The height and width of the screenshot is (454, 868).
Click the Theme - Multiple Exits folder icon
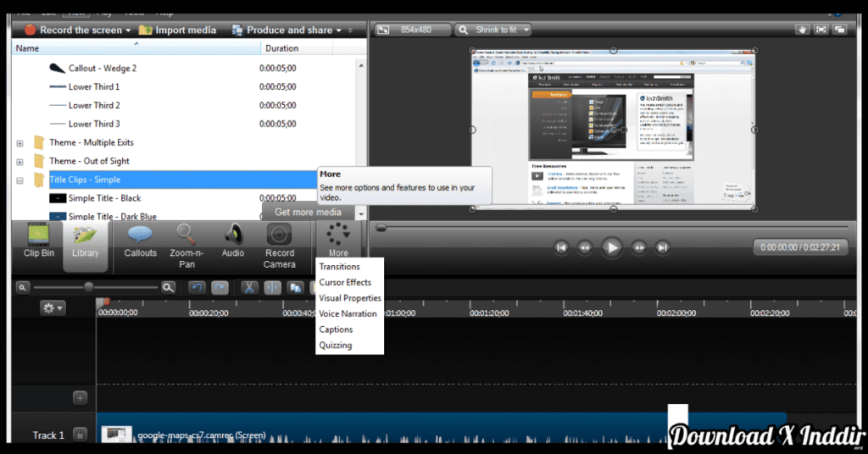(39, 142)
